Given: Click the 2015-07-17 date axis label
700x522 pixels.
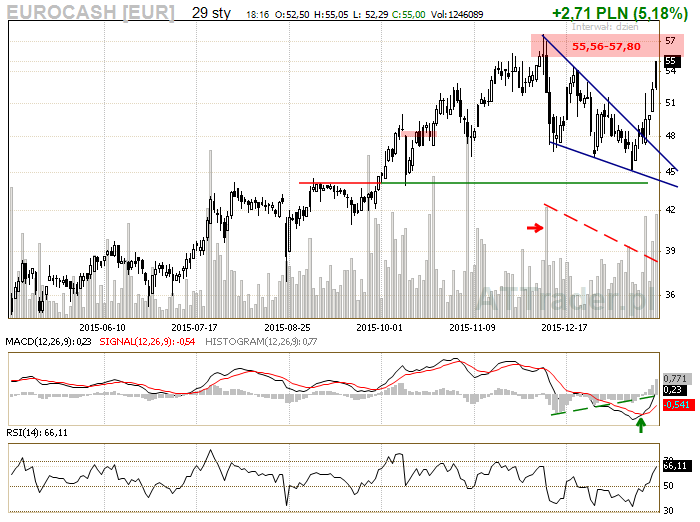Looking at the screenshot, I should (x=195, y=328).
